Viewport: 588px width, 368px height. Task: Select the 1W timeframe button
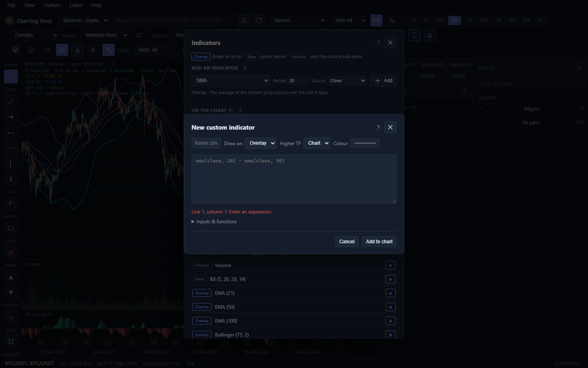click(469, 20)
